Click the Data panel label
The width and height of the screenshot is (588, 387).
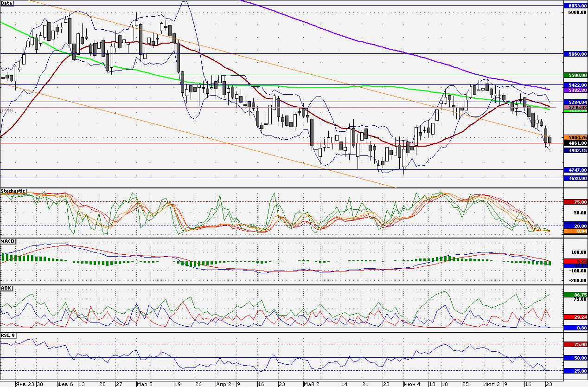tap(7, 3)
